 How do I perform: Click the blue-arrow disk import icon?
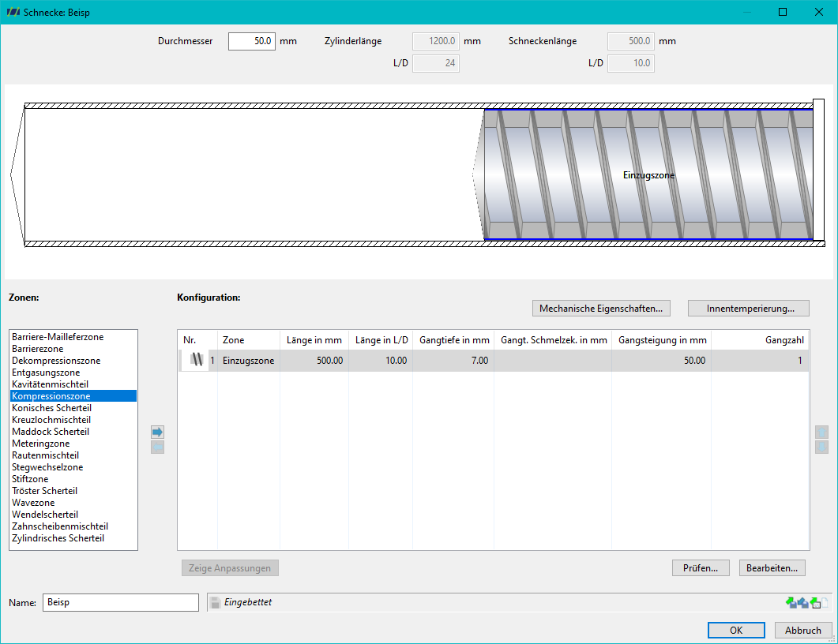[x=802, y=602]
